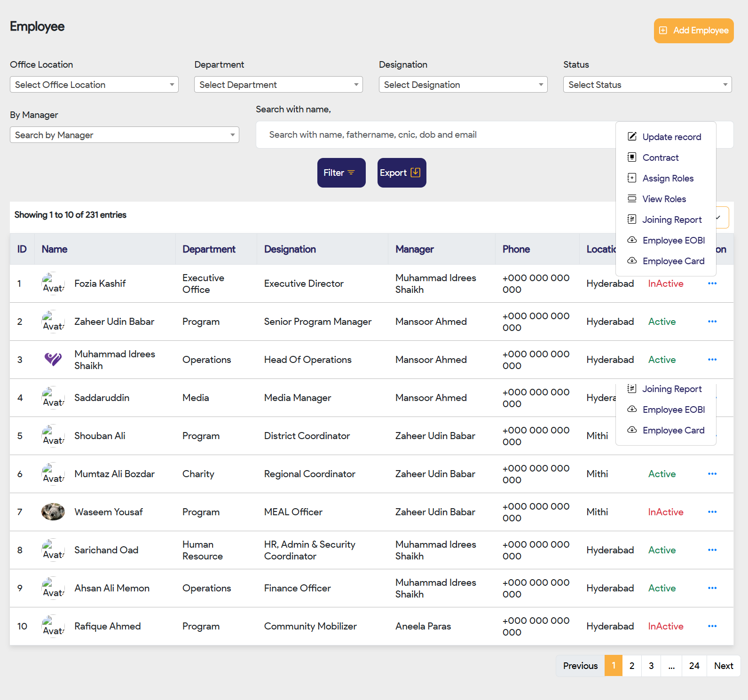Screen dimensions: 748x700
Task: Select Assign Roles in the popup menu
Action: pyautogui.click(x=668, y=178)
